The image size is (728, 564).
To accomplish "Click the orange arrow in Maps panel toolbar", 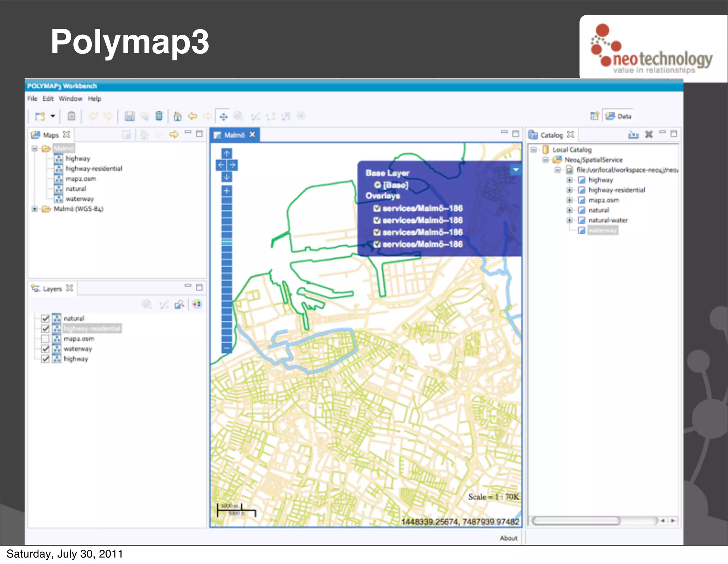I will tap(174, 134).
